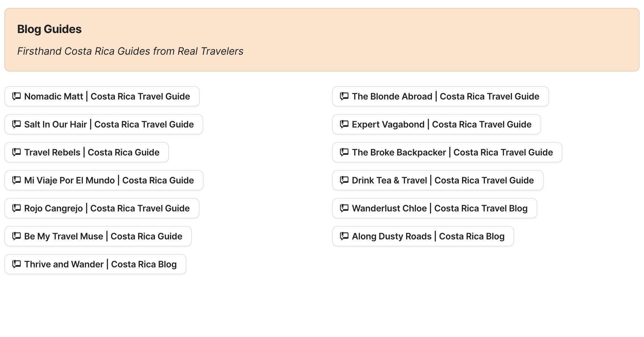The height and width of the screenshot is (337, 644).
Task: Select the comment icon on The Broke Backpacker
Action: 344,152
